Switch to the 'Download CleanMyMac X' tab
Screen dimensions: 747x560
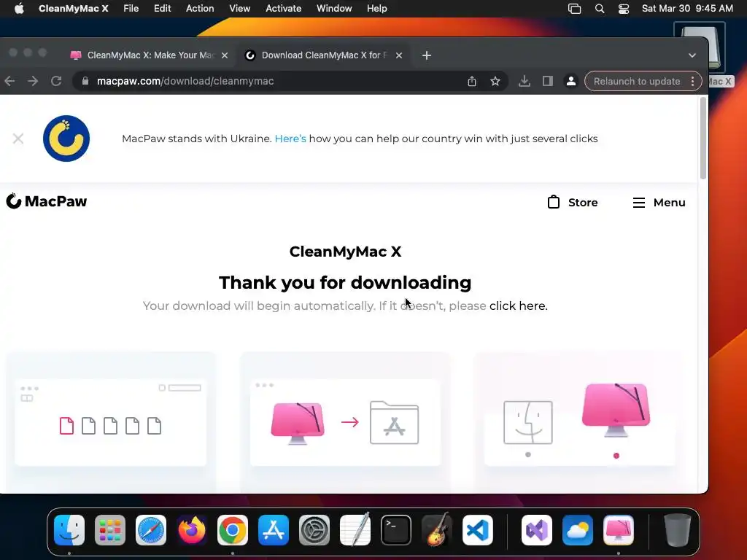coord(324,55)
